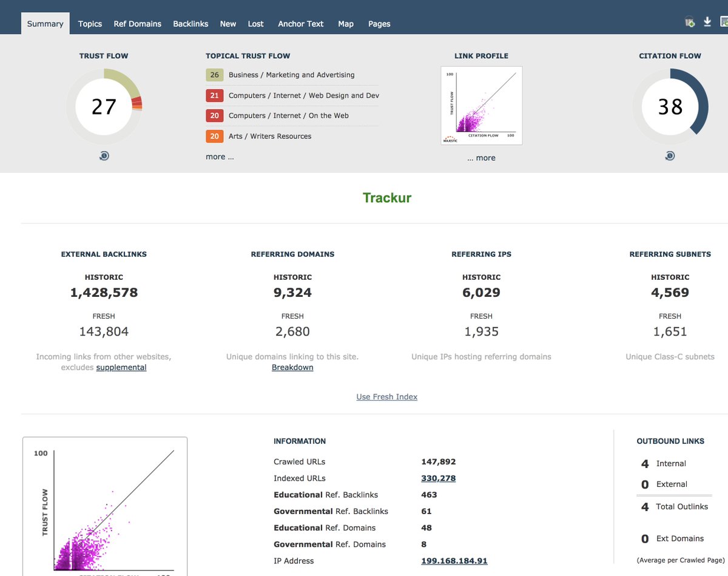The image size is (728, 576).
Task: Click the supplemental link under External Backlinks
Action: point(121,367)
